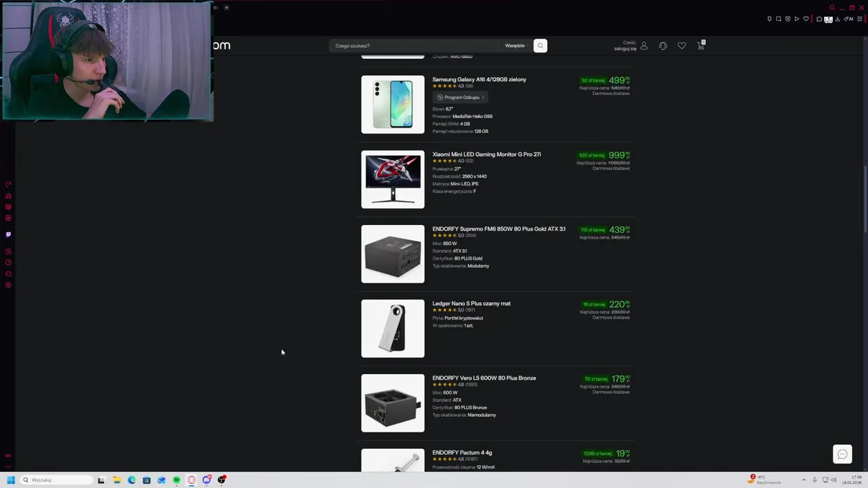Open Samsung Galaxy A16 4/128GB zielony product
This screenshot has height=488, width=868.
click(479, 79)
